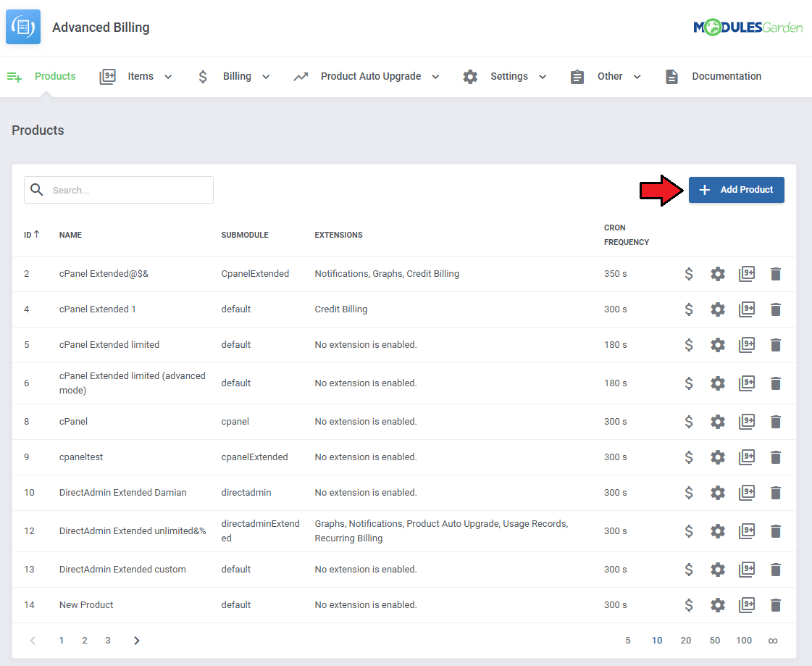Viewport: 812px width, 666px height.
Task: View items icon for DirectAdmin Extended custom
Action: tap(746, 570)
